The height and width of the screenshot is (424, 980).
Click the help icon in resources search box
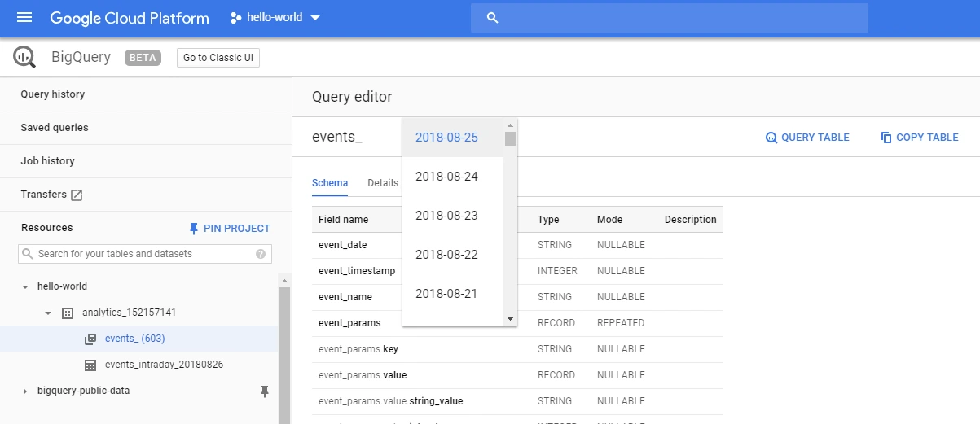click(x=261, y=254)
